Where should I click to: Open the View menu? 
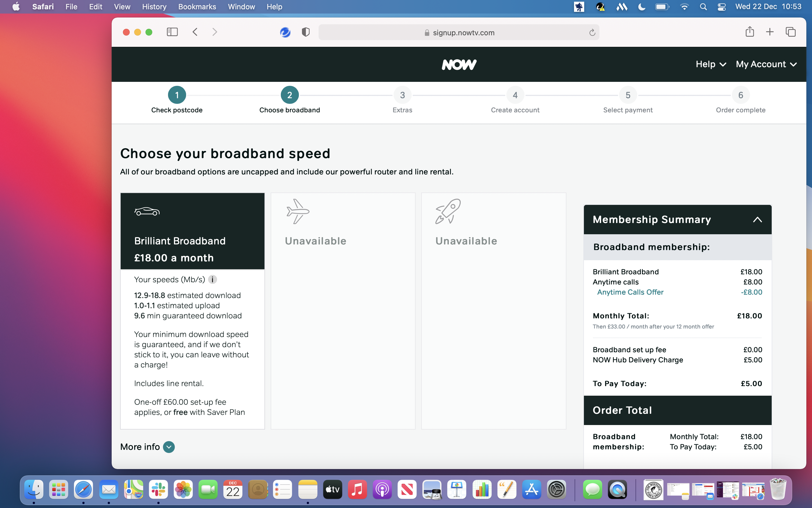pos(122,7)
